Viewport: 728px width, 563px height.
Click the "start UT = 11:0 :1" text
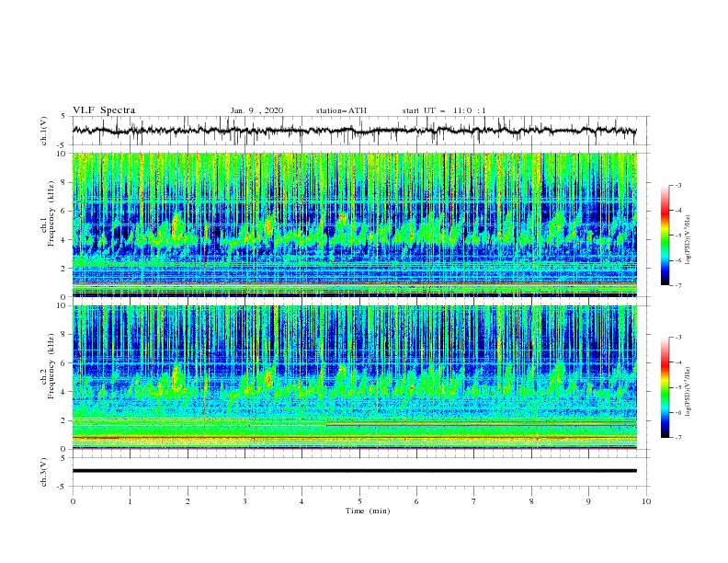click(444, 110)
